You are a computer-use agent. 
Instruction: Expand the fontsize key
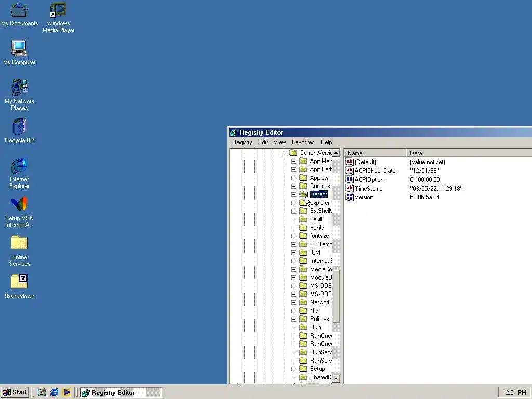pos(294,236)
